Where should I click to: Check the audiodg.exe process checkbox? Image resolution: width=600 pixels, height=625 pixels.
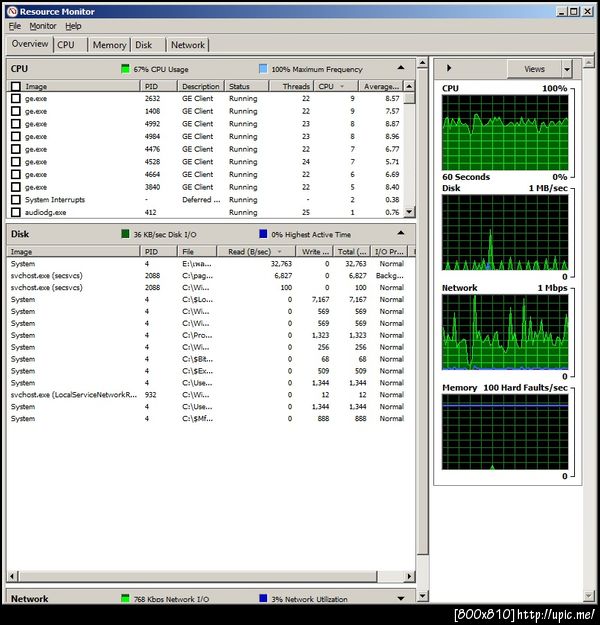click(x=16, y=212)
